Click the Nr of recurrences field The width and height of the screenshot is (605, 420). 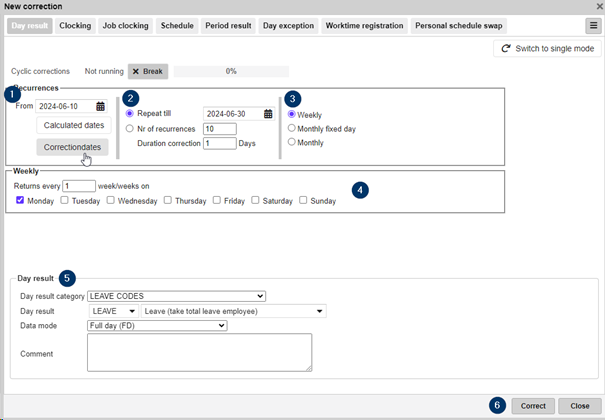pos(220,129)
